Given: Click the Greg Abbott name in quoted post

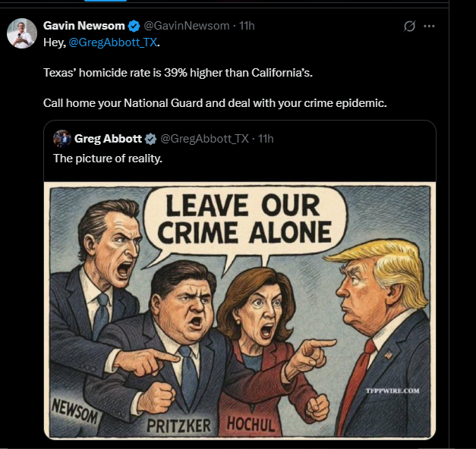Looking at the screenshot, I should (108, 139).
